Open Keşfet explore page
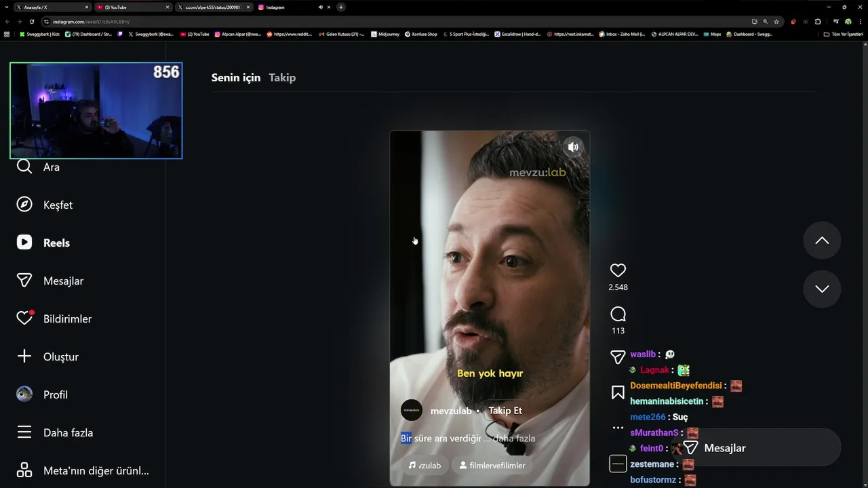The image size is (868, 488). (44, 205)
